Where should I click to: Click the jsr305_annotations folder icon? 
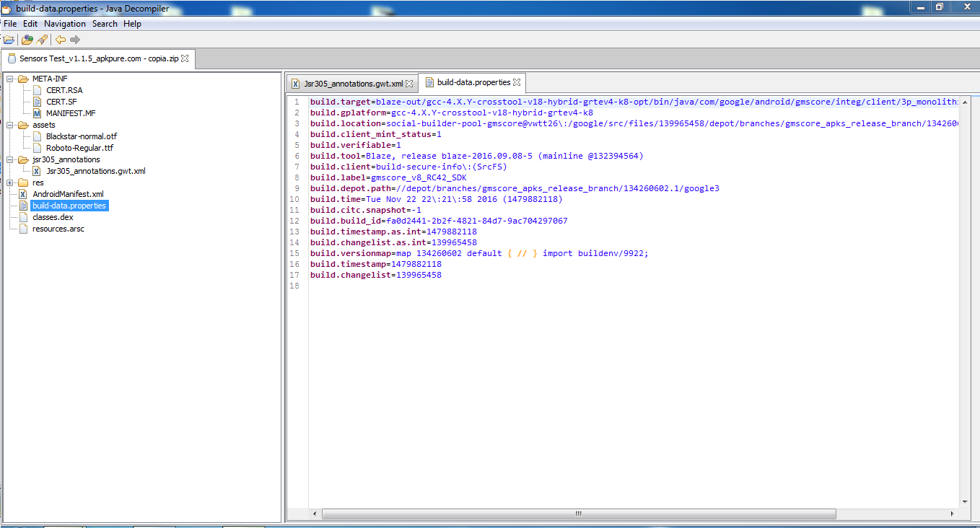[x=23, y=159]
